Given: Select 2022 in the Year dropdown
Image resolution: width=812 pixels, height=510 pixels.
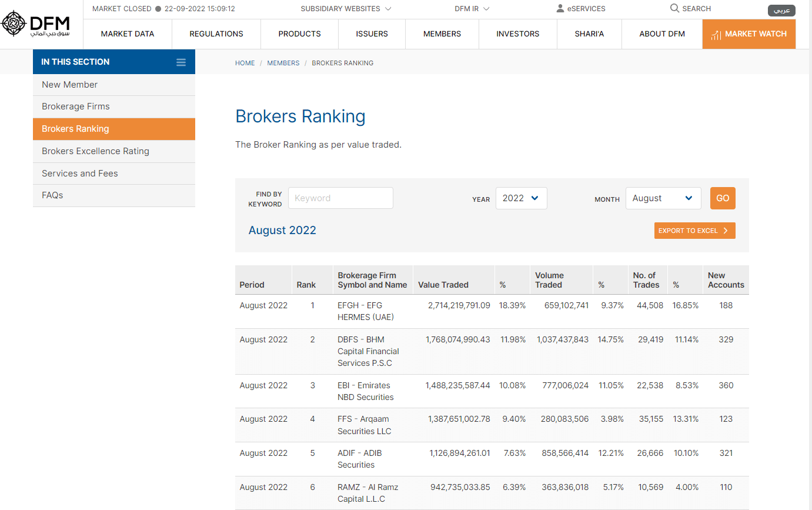Looking at the screenshot, I should point(521,198).
